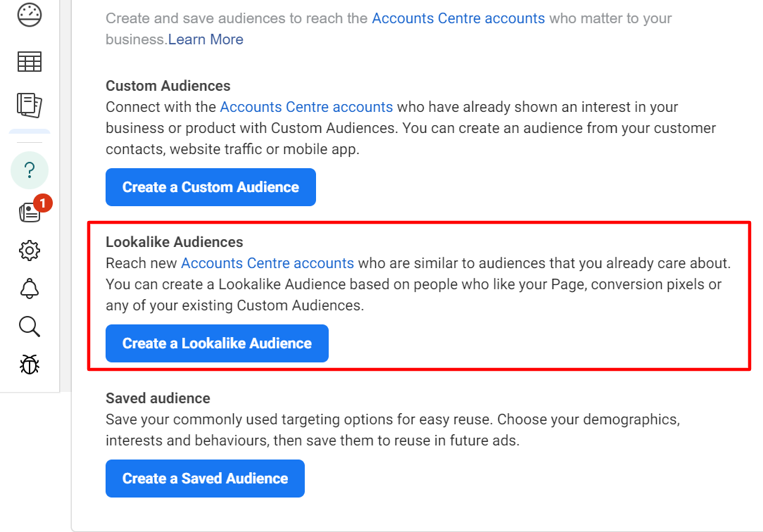Open the search magnifier tool
The image size is (763, 532).
[x=29, y=326]
